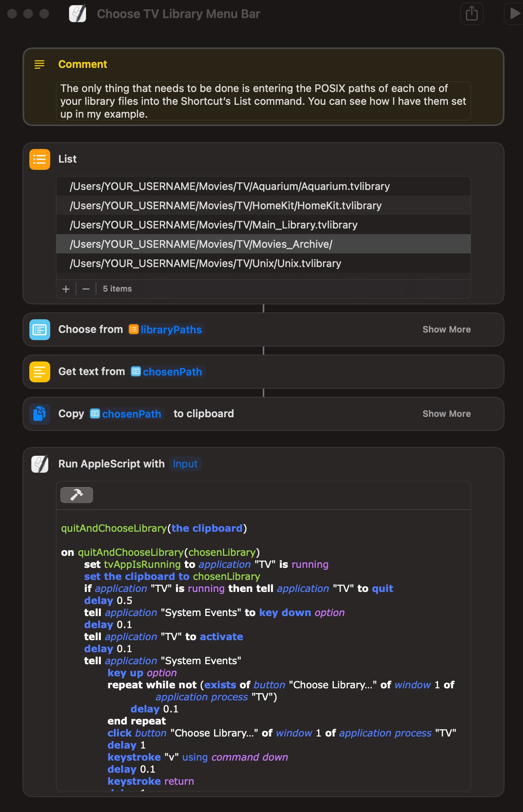Click script line 'delay 0.5'
The width and height of the screenshot is (523, 812).
(x=108, y=600)
